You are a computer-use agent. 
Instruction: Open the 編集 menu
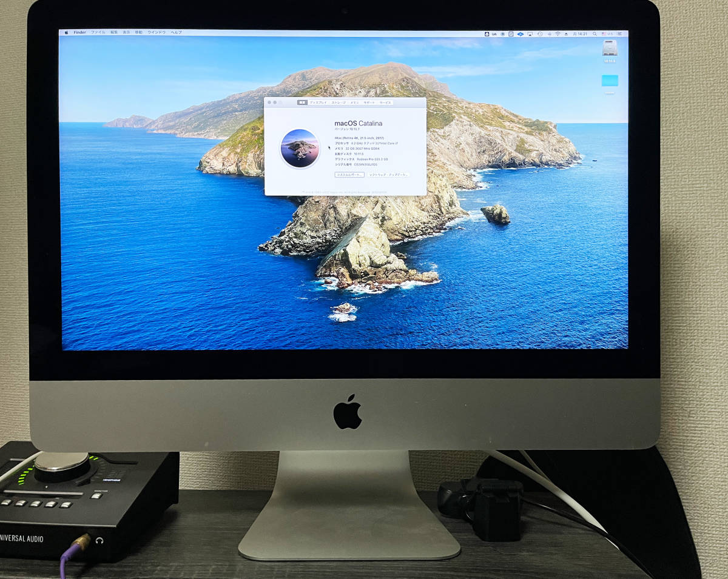click(x=114, y=32)
